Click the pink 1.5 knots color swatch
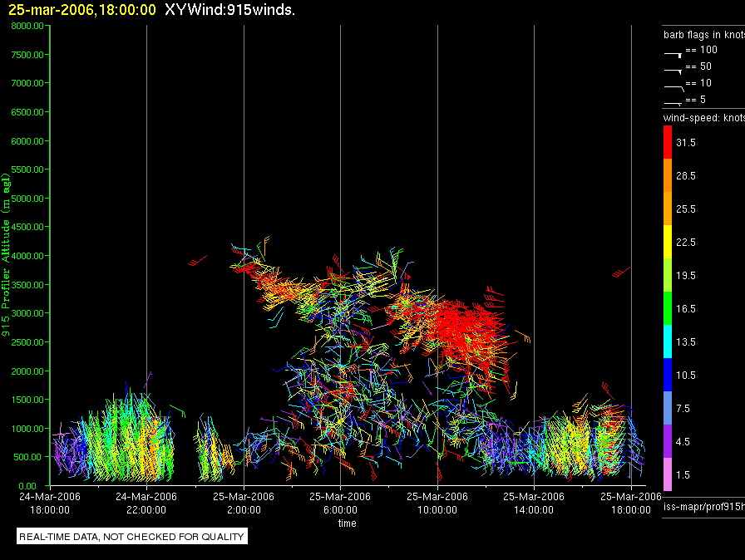 click(x=668, y=474)
